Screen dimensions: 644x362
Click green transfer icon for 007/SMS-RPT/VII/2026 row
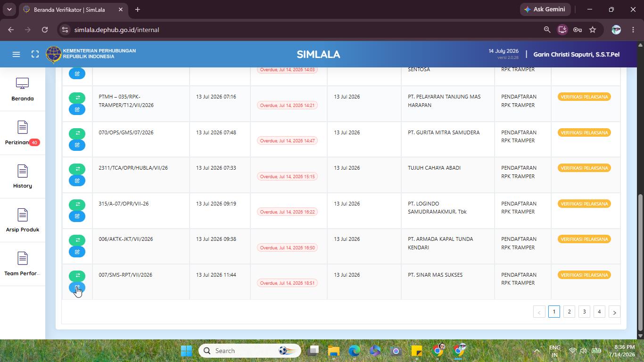coord(77,276)
